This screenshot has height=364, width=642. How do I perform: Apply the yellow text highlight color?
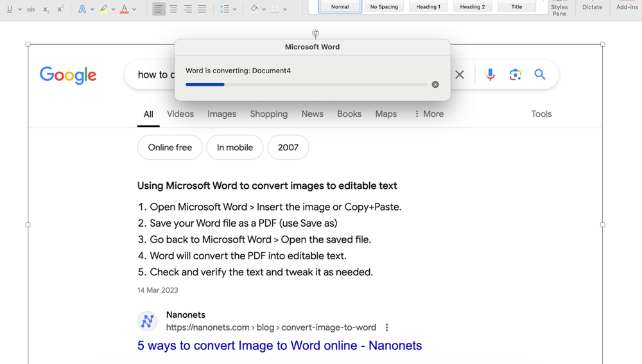[x=103, y=9]
